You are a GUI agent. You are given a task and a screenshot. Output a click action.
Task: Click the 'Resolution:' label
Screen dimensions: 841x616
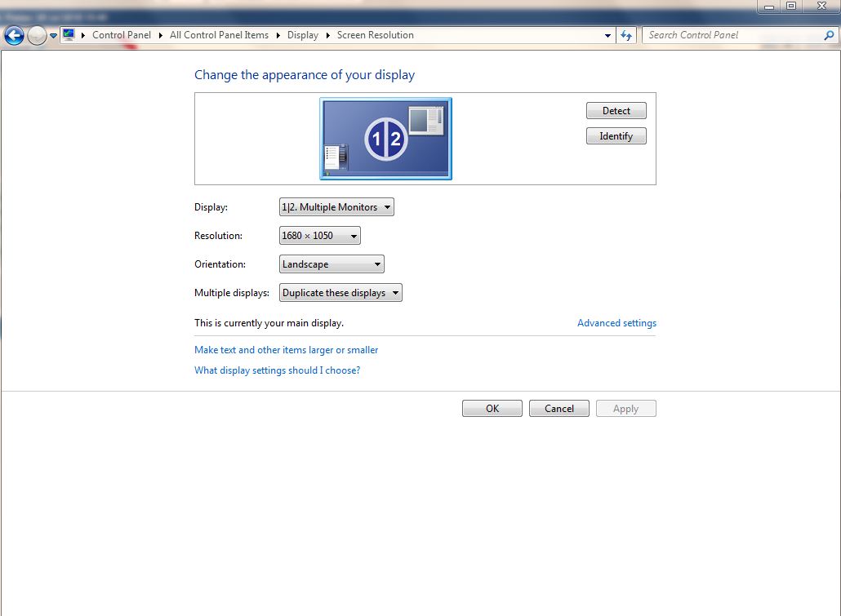point(218,235)
